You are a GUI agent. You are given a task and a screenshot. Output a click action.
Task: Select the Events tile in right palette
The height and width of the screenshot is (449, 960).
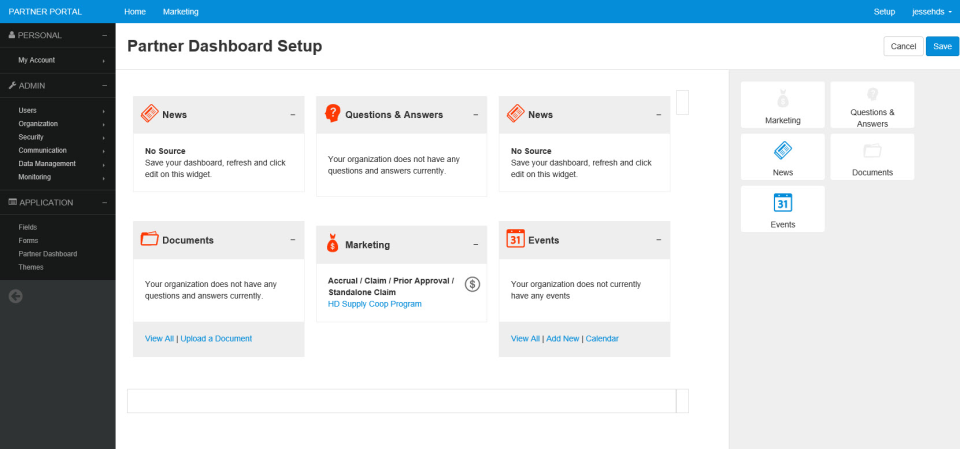[783, 208]
